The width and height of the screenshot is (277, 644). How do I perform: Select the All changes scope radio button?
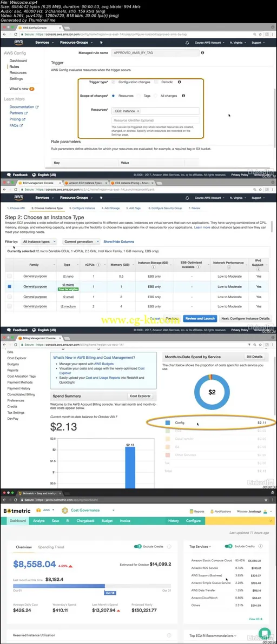[155, 96]
